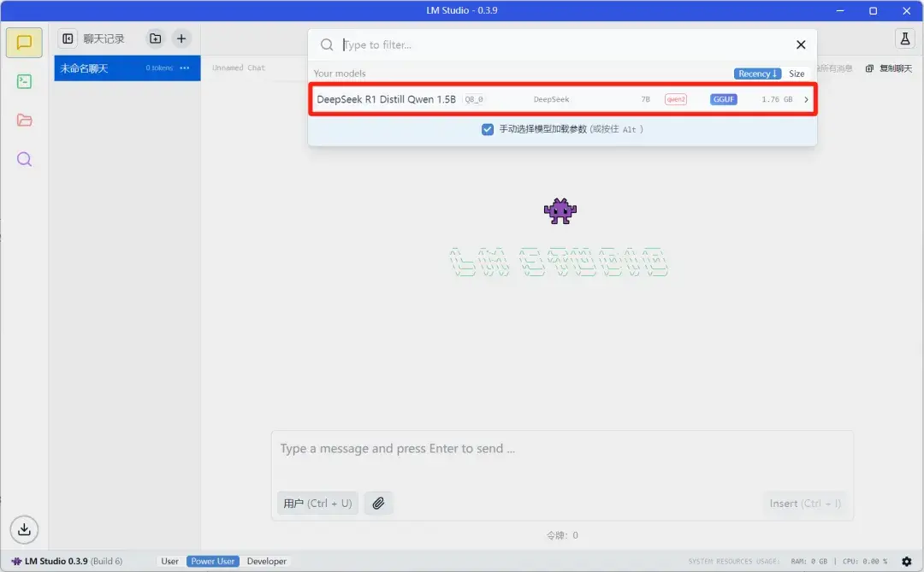
Task: Click the DeepSeek publisher name in the model row
Action: (552, 99)
